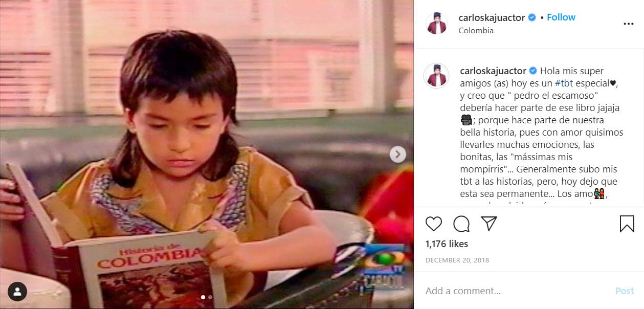The height and width of the screenshot is (309, 644).
Task: Share the post with the paper plane icon
Action: [x=489, y=224]
